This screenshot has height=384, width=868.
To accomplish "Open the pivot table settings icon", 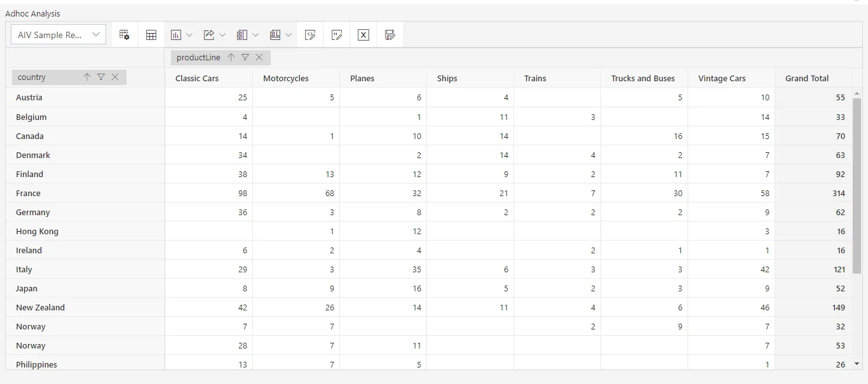I will click(125, 35).
